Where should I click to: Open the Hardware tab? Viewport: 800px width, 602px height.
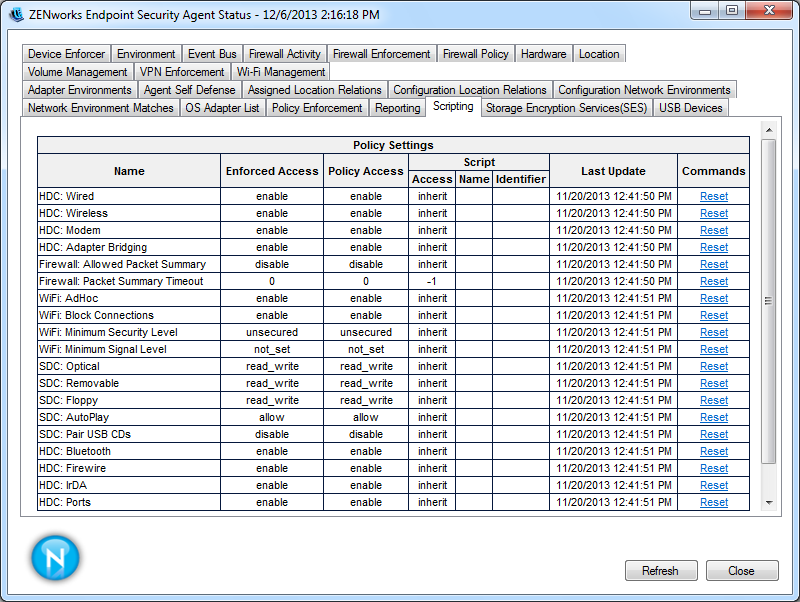coord(543,54)
